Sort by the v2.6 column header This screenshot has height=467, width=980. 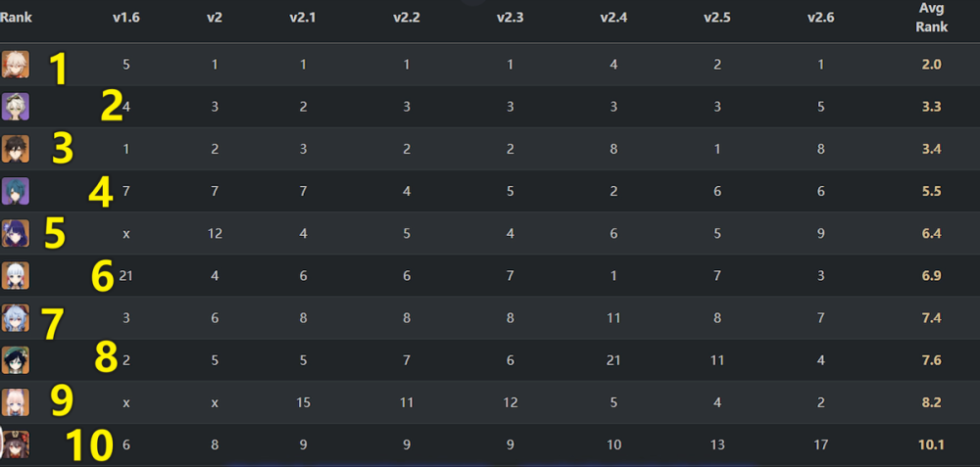(820, 18)
